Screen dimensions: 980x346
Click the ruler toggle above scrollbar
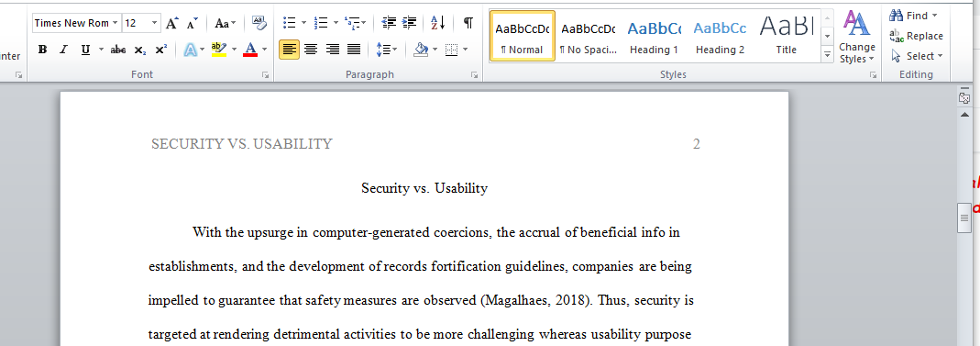964,98
